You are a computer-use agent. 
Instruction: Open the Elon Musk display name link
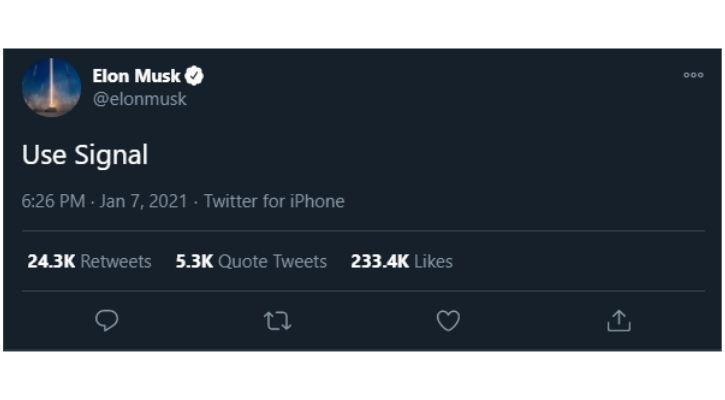click(136, 76)
